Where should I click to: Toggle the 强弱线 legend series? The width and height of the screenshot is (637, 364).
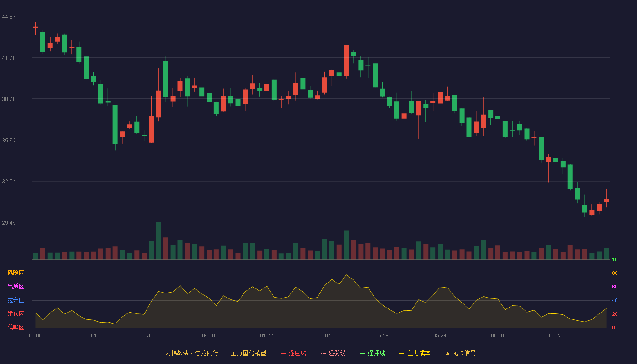pos(333,353)
